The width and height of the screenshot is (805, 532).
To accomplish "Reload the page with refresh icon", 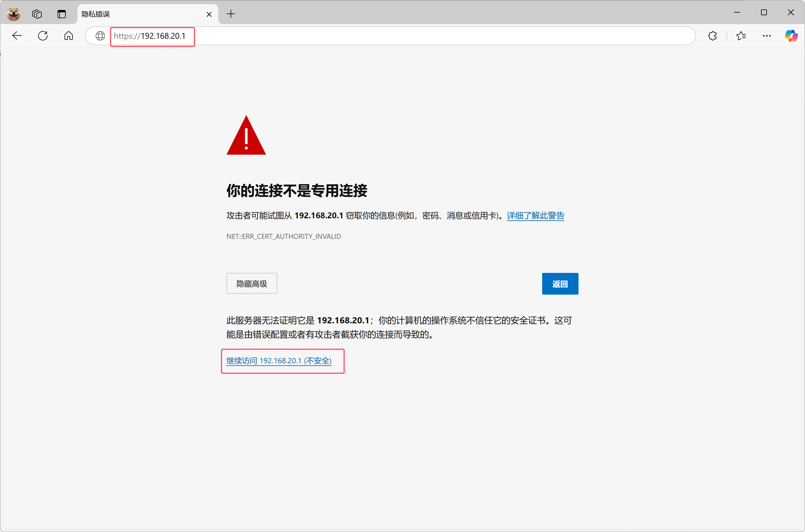I will point(43,36).
